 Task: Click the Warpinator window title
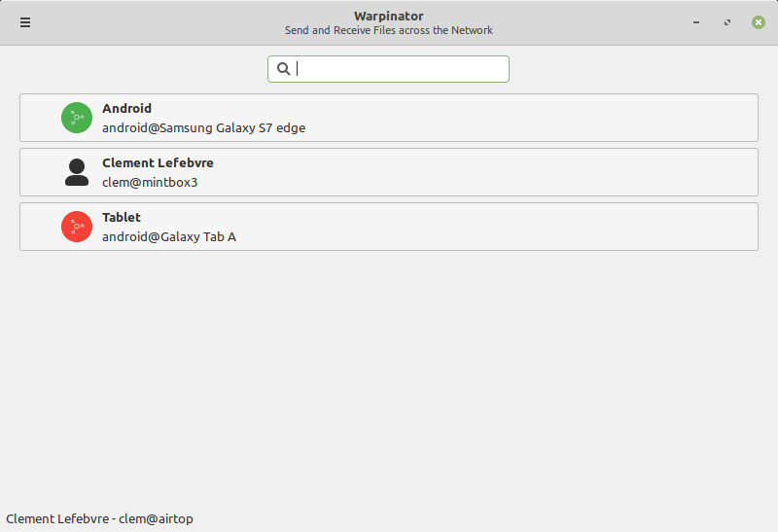click(388, 16)
